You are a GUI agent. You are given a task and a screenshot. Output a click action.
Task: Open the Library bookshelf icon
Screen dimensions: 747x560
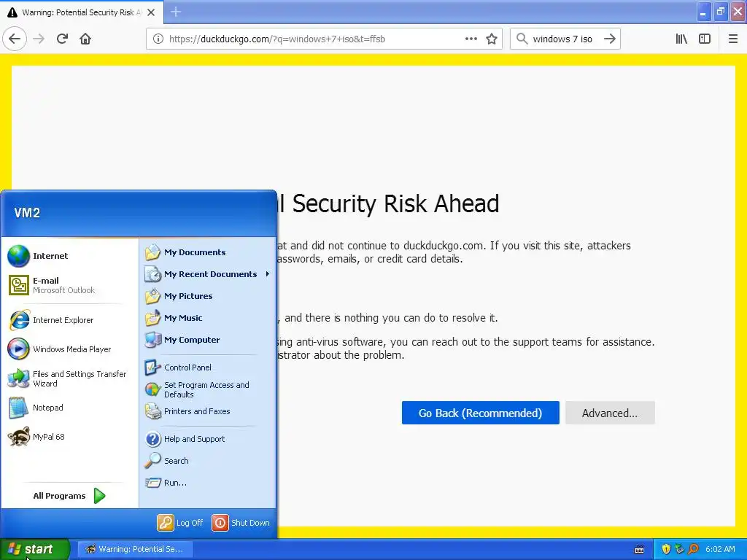pos(681,39)
